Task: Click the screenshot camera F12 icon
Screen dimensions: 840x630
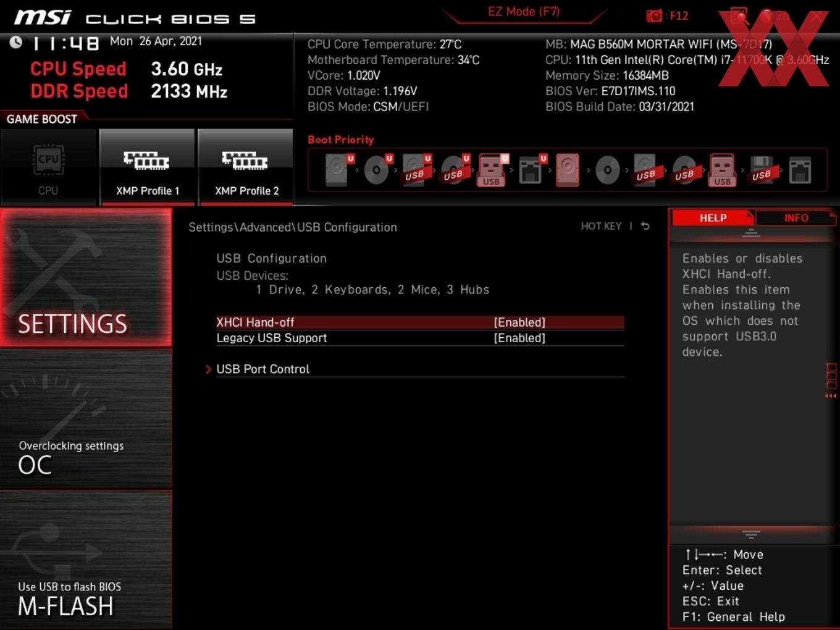Action: 654,16
